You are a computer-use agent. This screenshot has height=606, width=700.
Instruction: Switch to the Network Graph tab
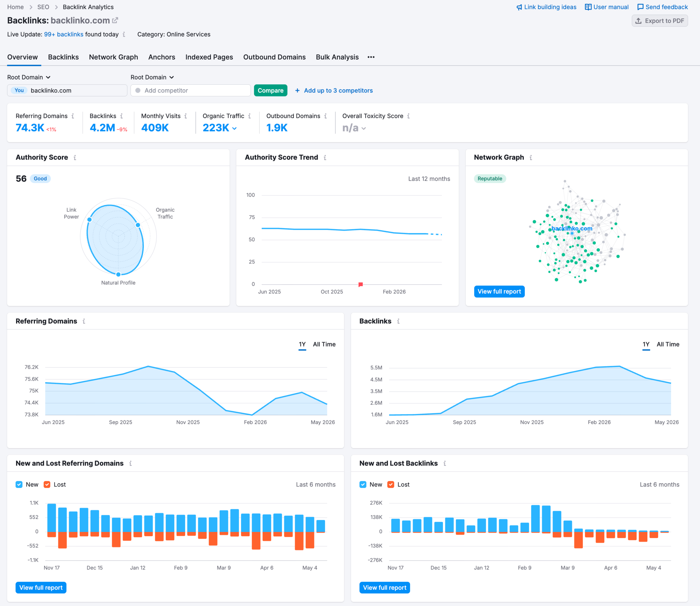[x=113, y=57]
